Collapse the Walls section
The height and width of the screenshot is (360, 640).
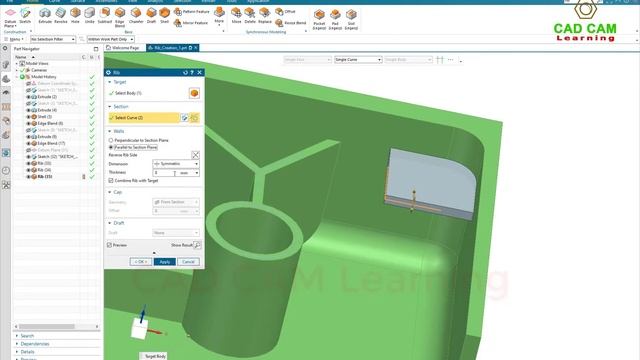(x=110, y=131)
